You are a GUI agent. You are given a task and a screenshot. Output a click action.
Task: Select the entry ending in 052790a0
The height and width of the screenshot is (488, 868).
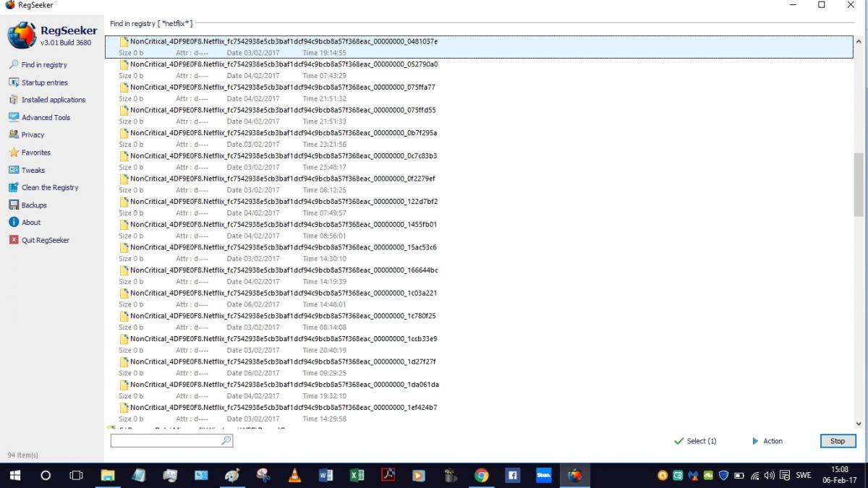tap(480, 69)
